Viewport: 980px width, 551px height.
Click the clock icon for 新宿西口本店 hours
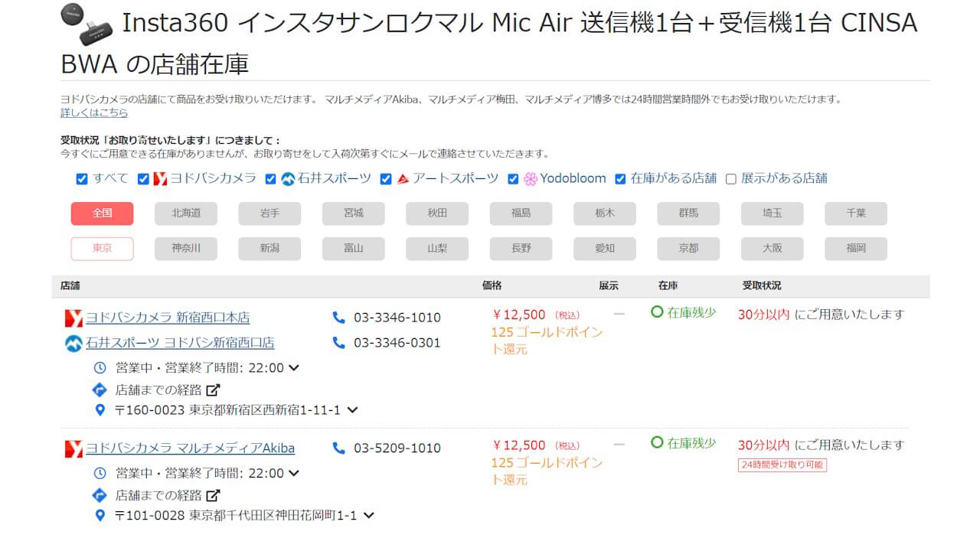100,368
